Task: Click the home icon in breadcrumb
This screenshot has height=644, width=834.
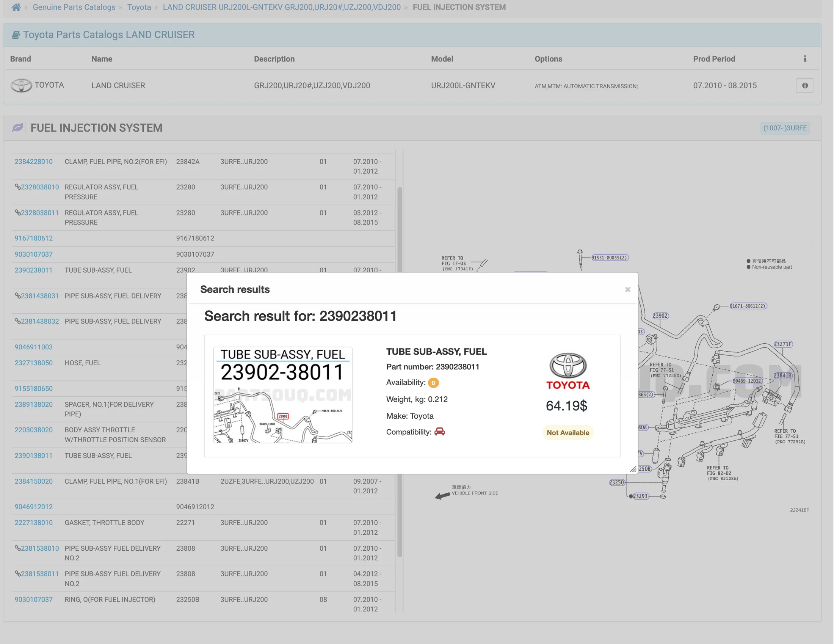Action: [x=16, y=7]
